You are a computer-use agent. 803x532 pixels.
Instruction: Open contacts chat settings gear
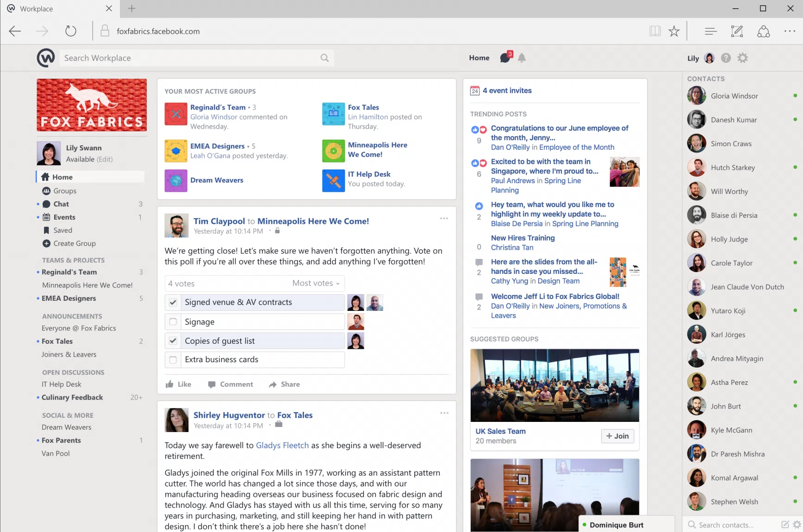[x=797, y=525]
